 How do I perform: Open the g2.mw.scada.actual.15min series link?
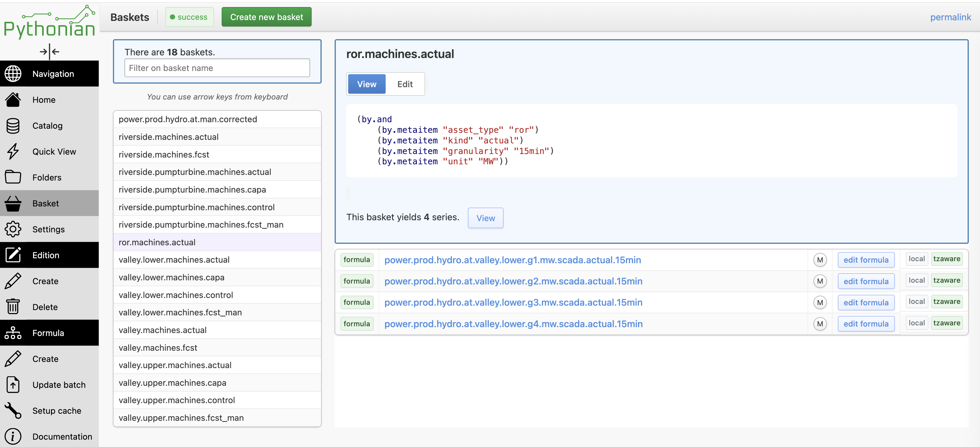[513, 281]
